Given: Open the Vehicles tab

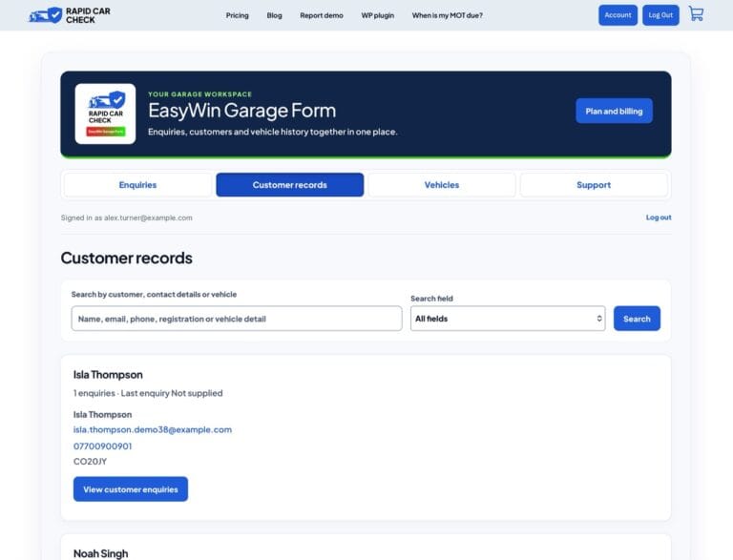Looking at the screenshot, I should coord(442,185).
